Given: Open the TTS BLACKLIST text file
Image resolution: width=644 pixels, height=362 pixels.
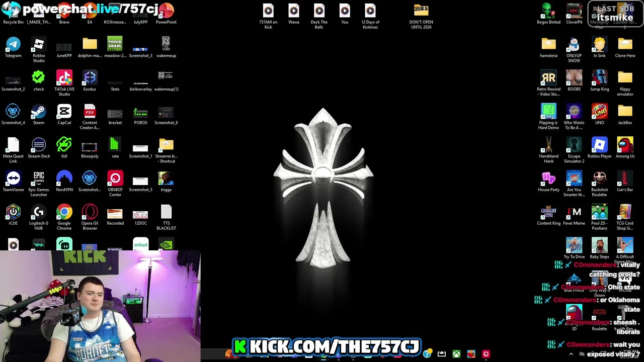Looking at the screenshot, I should (x=166, y=217).
